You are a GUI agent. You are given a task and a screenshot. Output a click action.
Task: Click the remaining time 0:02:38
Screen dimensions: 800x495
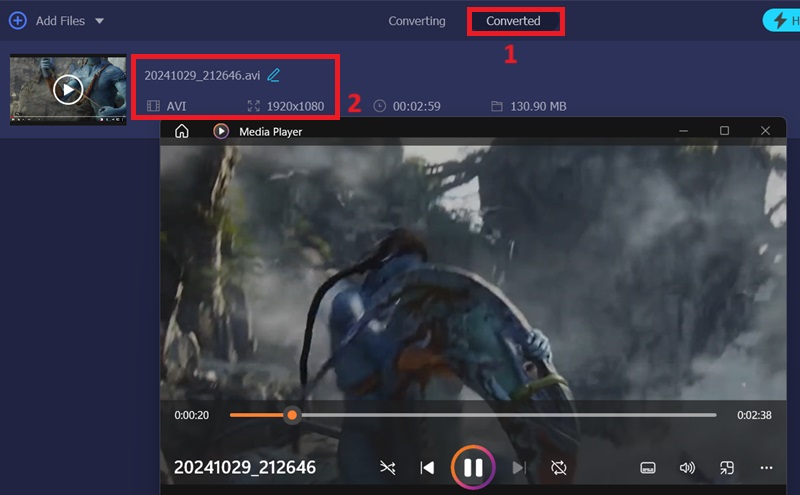point(754,415)
